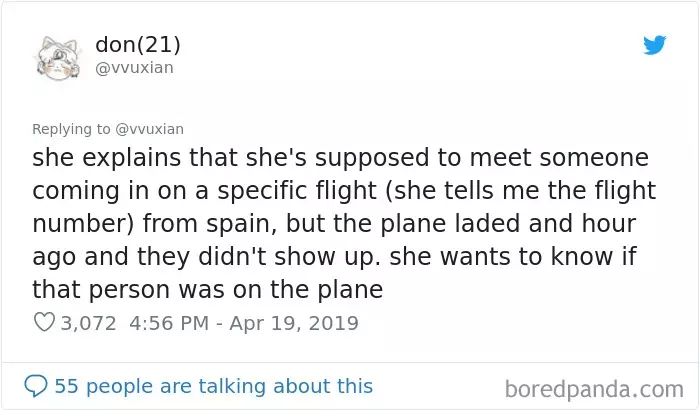Click the Apr 19, 2019 date
This screenshot has width=700, height=411.
pos(294,323)
